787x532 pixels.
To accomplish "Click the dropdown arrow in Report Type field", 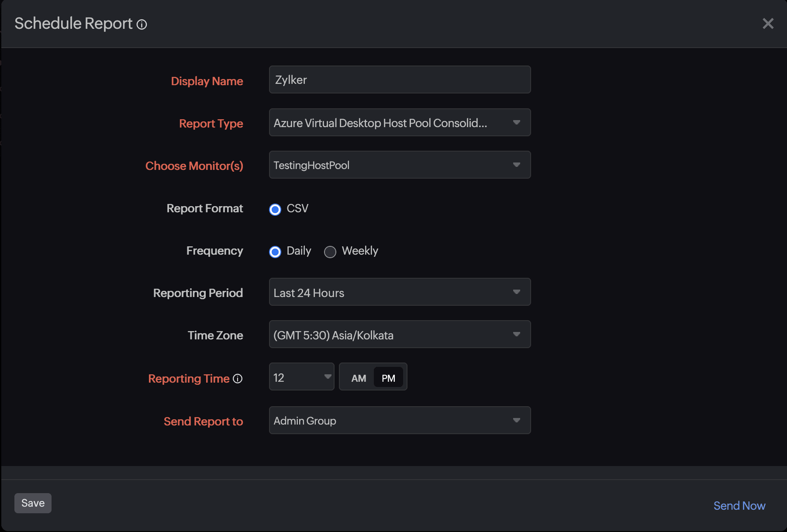I will pyautogui.click(x=517, y=123).
